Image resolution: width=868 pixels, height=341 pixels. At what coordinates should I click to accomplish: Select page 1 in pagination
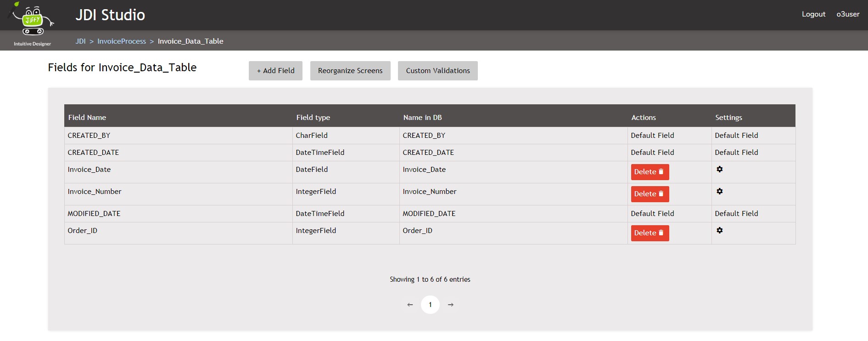coord(430,305)
